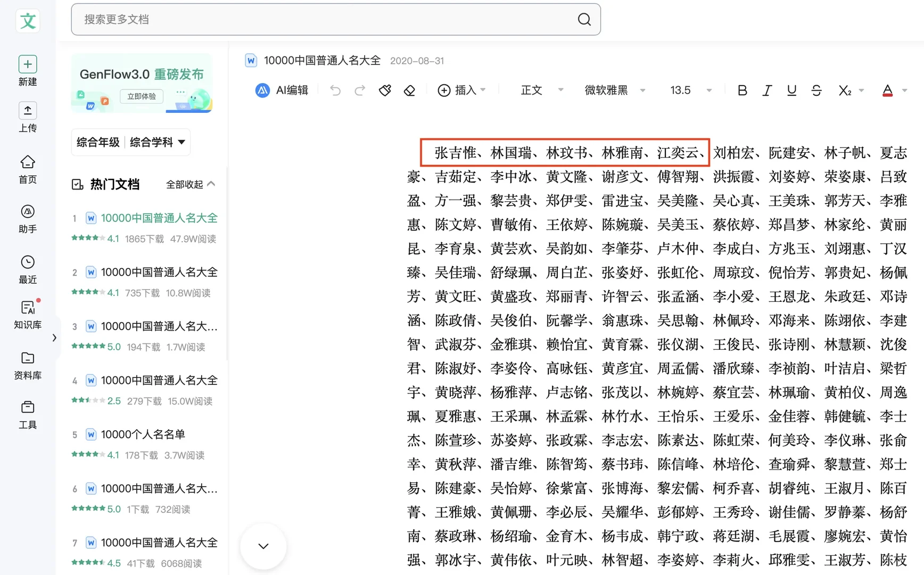Toggle bold formatting
Image resolution: width=924 pixels, height=575 pixels.
pos(742,90)
